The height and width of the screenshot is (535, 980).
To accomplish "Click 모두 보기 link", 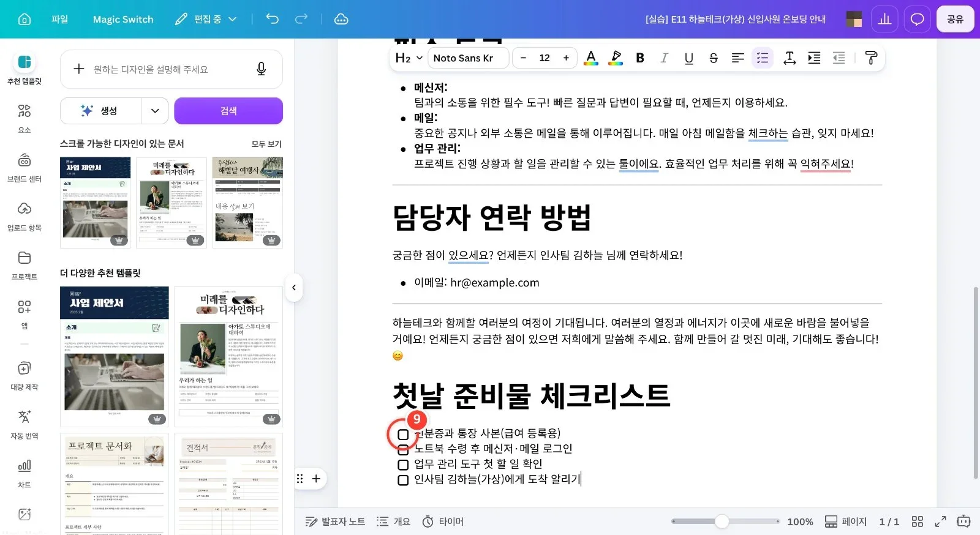I will pos(266,144).
